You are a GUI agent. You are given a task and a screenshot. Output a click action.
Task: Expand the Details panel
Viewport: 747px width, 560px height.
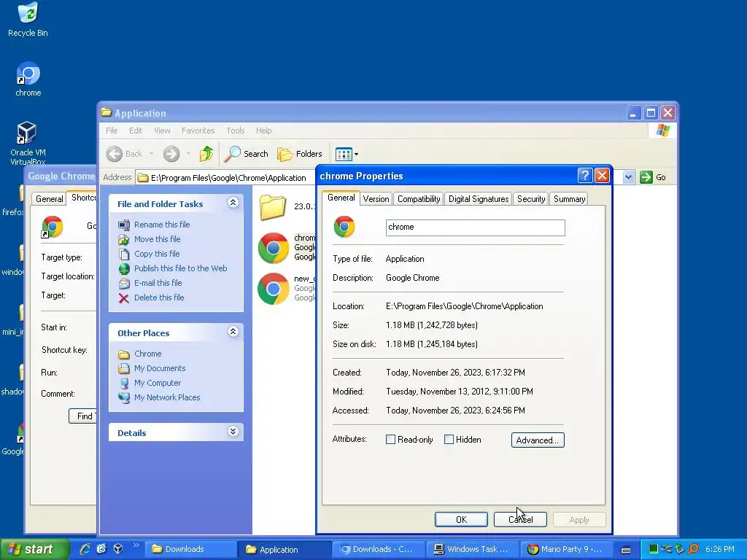pyautogui.click(x=233, y=432)
